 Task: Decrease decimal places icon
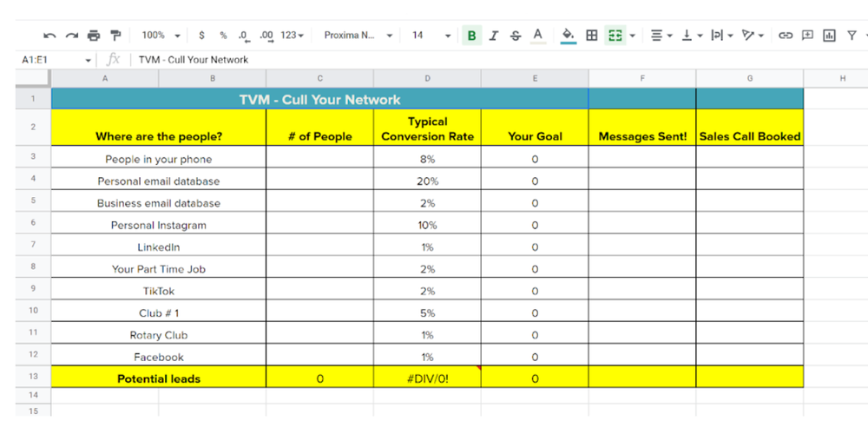tap(244, 36)
